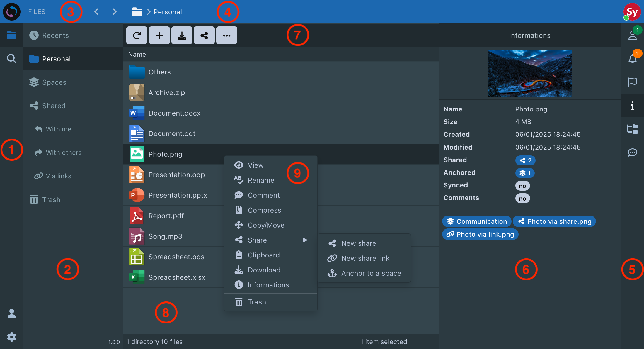The image size is (644, 349).
Task: Open sharing via the toolbar share icon
Action: [204, 35]
